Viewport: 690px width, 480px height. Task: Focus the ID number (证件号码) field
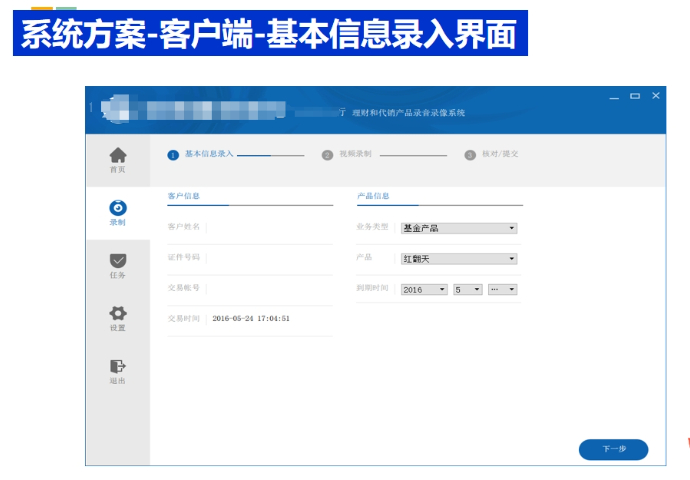point(268,257)
